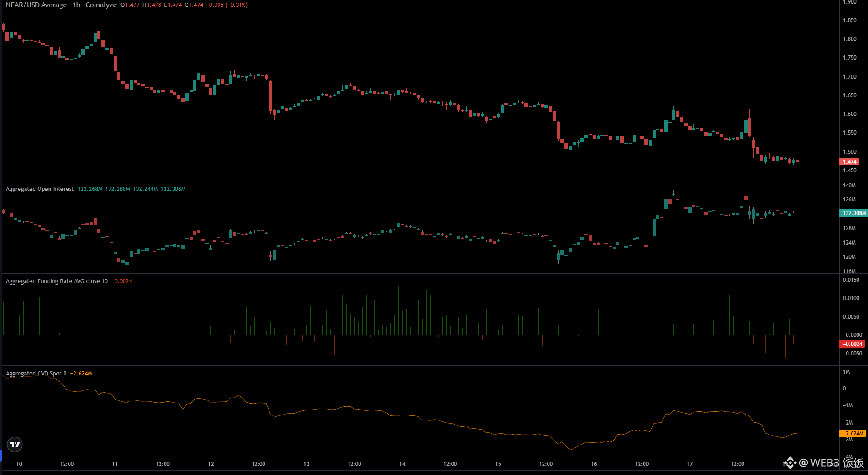
Task: Click the orange -2.624M CVD value tag
Action: click(853, 433)
